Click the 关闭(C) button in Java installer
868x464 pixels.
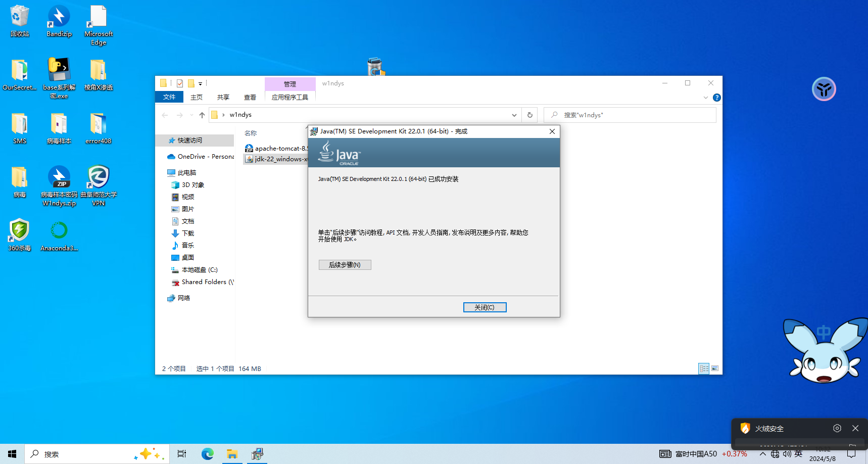(x=485, y=307)
